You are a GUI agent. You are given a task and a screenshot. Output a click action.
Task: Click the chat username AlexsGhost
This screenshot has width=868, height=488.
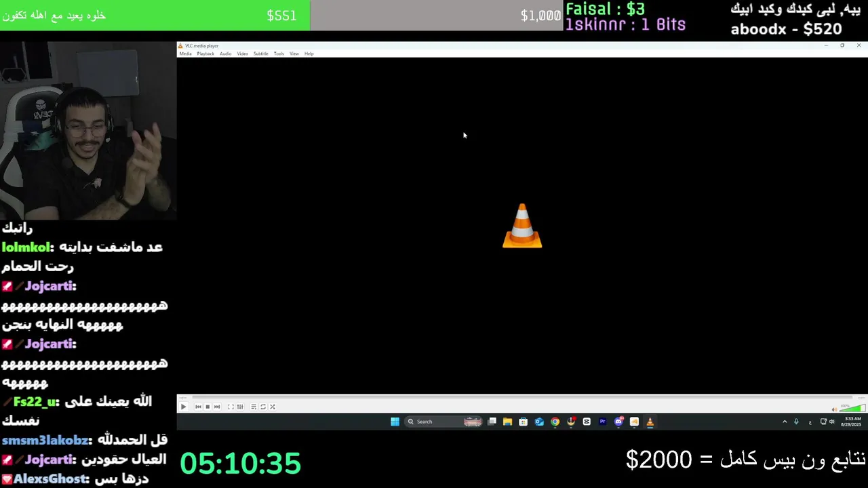(50, 479)
